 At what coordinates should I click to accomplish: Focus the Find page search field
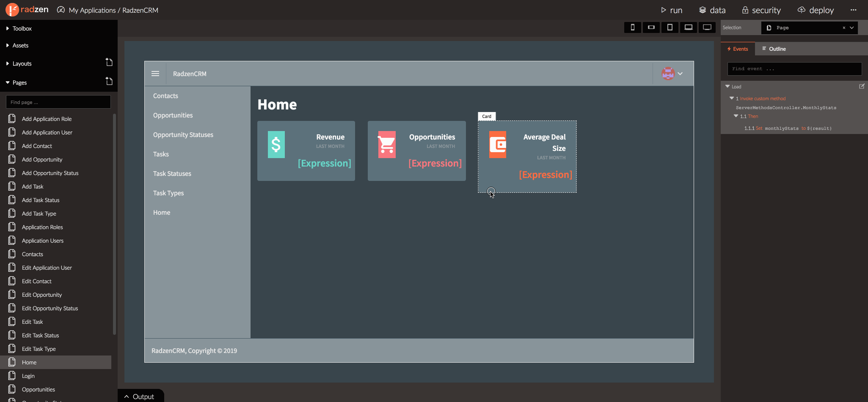(58, 102)
